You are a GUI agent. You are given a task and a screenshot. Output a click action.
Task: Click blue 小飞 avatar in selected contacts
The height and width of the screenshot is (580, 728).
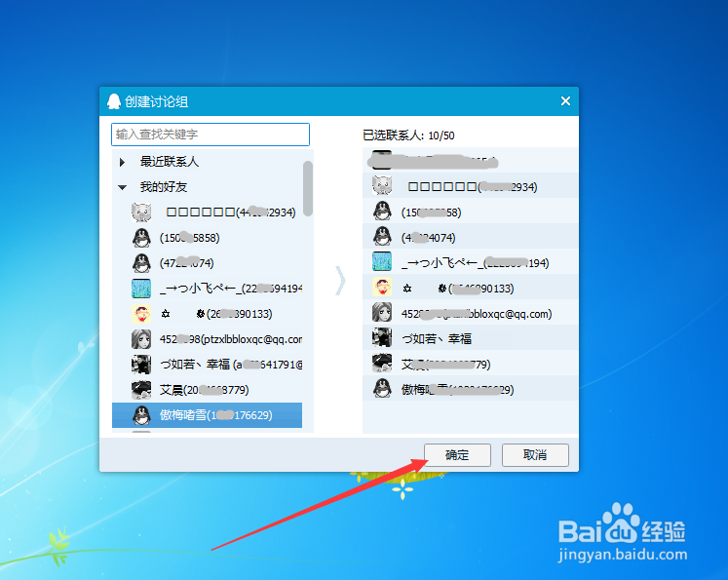point(382,261)
